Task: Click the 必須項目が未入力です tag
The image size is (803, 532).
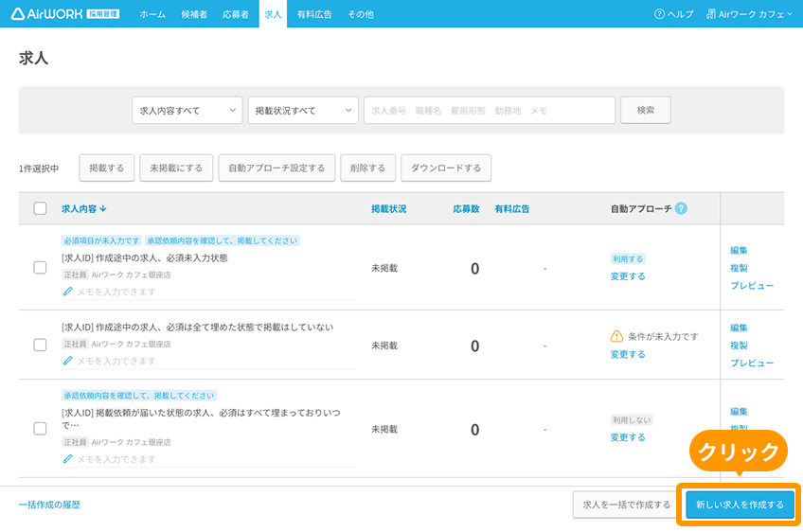Action: click(x=101, y=240)
